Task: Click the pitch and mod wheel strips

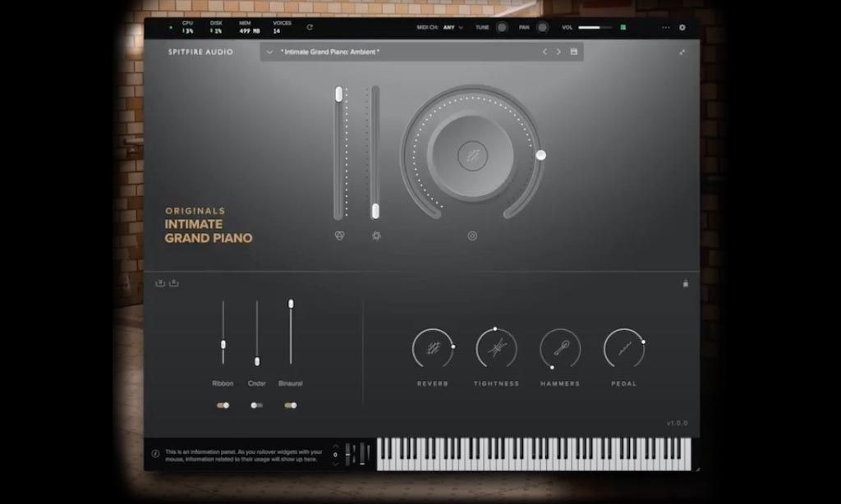Action: point(358,454)
